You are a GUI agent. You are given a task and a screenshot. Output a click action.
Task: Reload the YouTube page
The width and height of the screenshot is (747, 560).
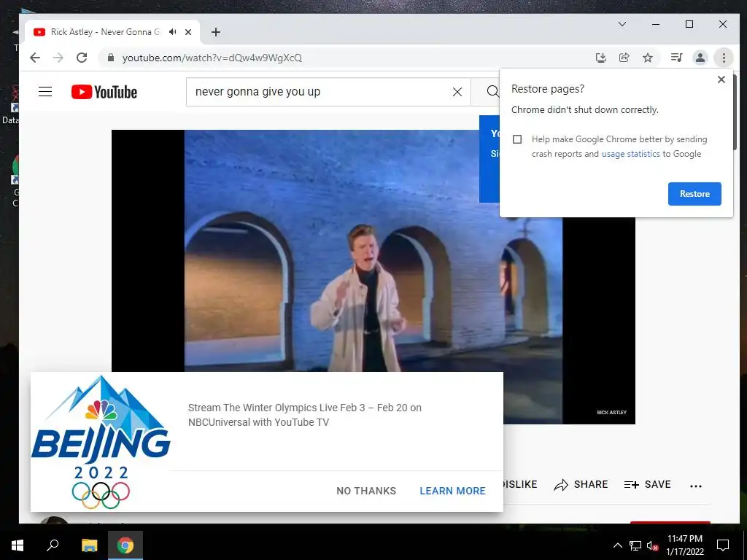(x=82, y=58)
